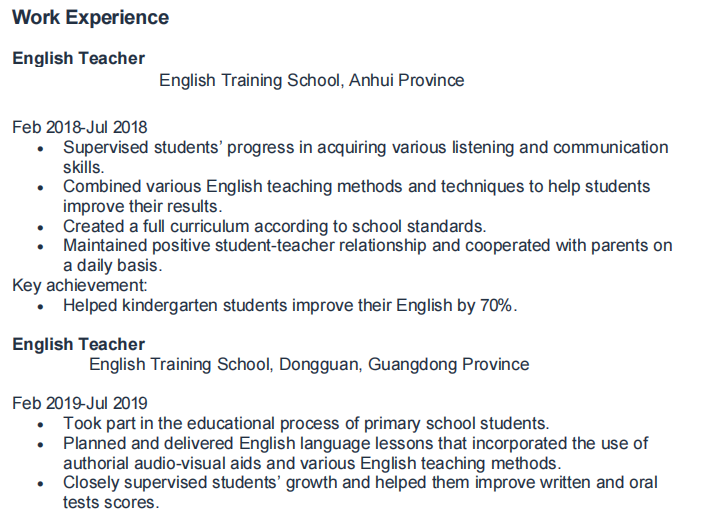This screenshot has height=524, width=703.
Task: Click the 70% figure in the achievement
Action: (x=495, y=305)
